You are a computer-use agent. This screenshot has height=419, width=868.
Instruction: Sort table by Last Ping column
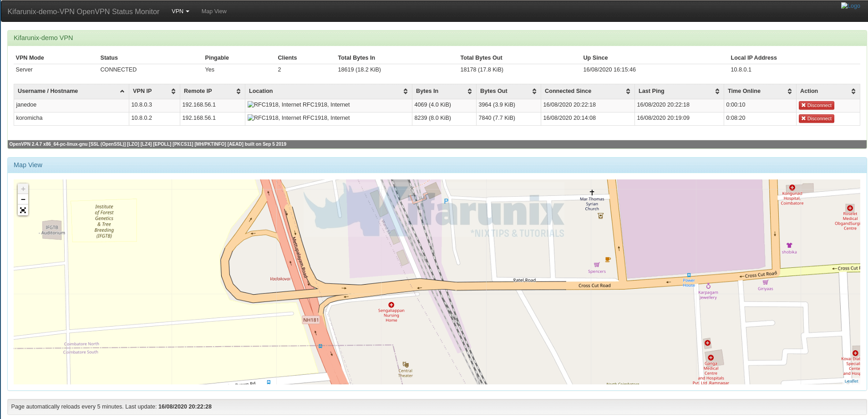(679, 91)
